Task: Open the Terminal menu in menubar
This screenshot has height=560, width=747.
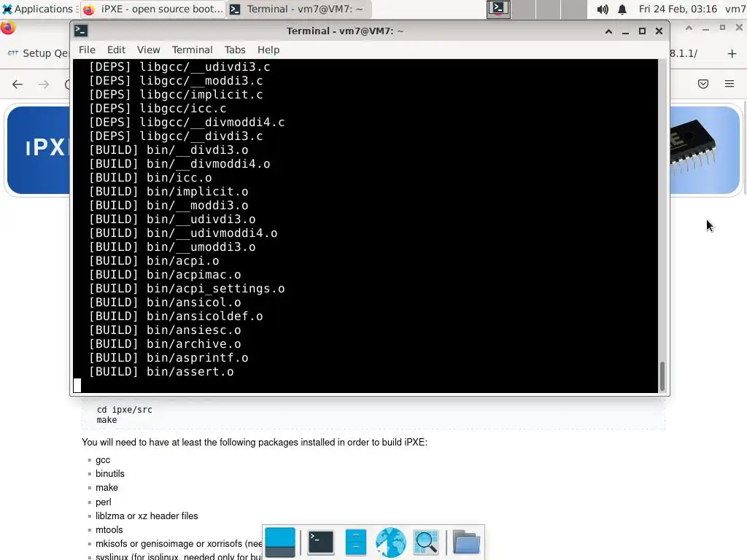Action: click(192, 50)
